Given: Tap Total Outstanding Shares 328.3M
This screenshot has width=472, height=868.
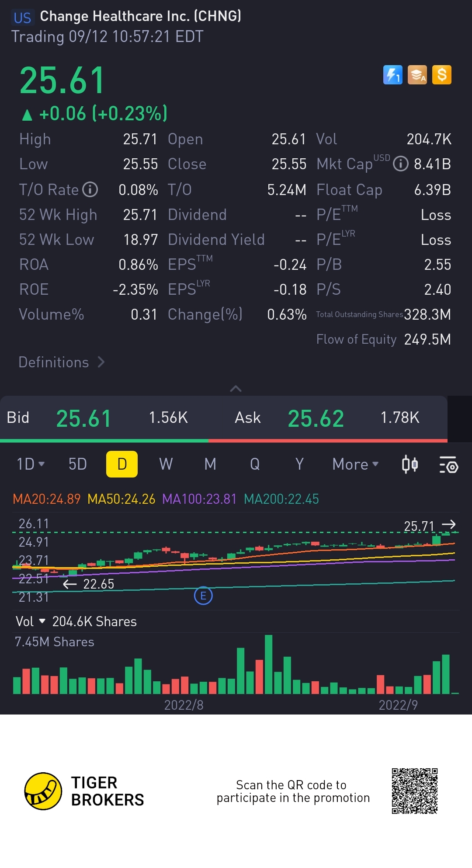Looking at the screenshot, I should pos(383,314).
